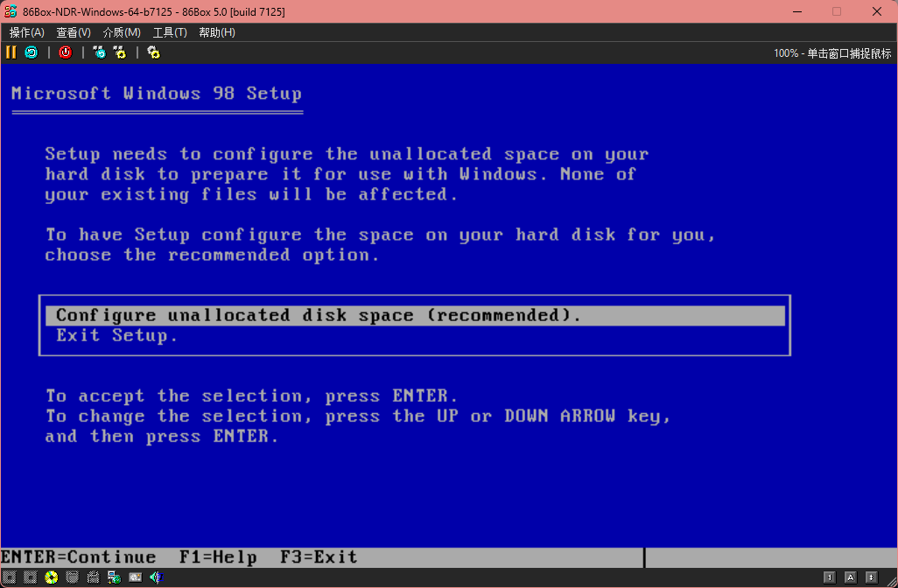Open the 工具(T) menu
This screenshot has width=898, height=588.
coord(170,32)
